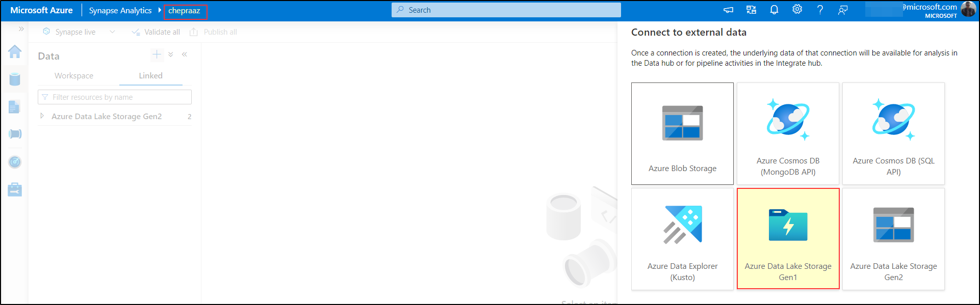Open the feedback person icon

[x=843, y=10]
